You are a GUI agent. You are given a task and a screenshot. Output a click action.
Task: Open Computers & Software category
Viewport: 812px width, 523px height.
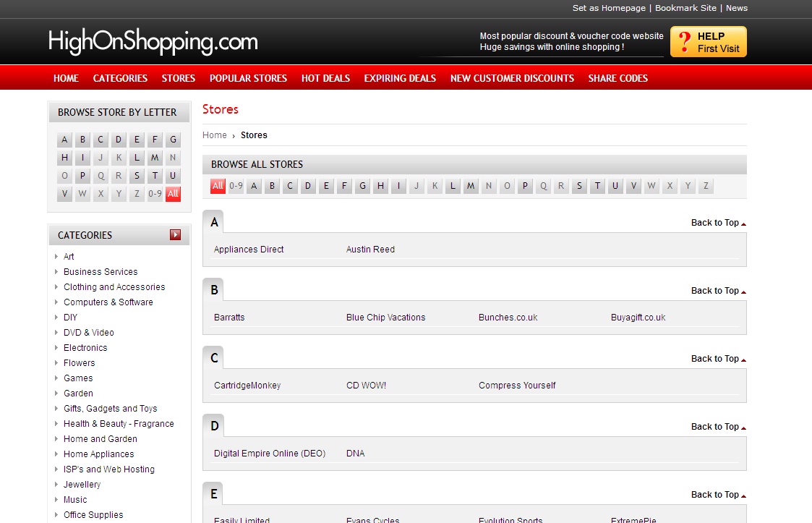(108, 302)
